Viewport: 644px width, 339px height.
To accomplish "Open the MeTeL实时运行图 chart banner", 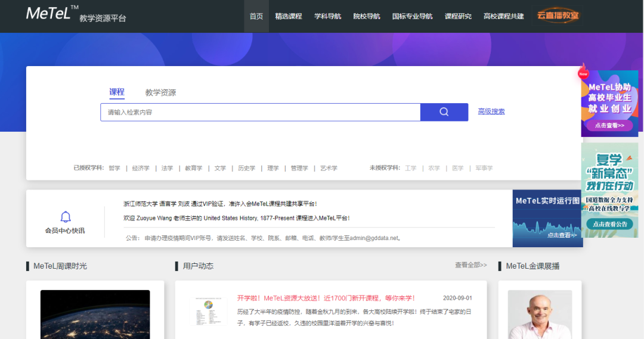I will pos(547,218).
